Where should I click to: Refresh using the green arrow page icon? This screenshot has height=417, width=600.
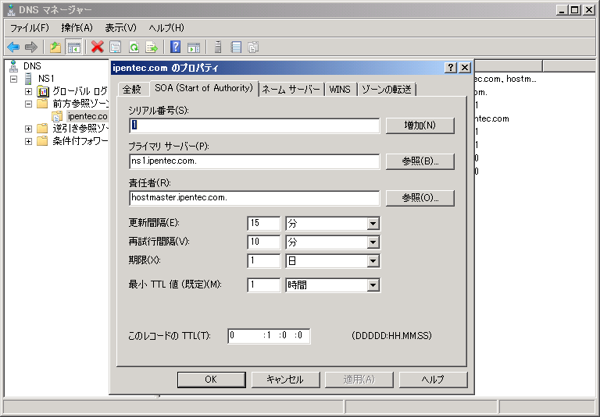point(134,47)
